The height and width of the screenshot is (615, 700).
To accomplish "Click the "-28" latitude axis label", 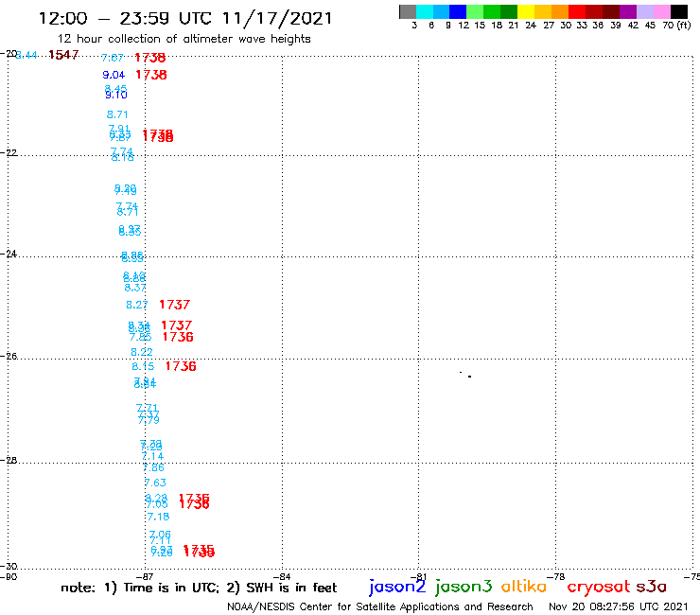I will pos(9,460).
